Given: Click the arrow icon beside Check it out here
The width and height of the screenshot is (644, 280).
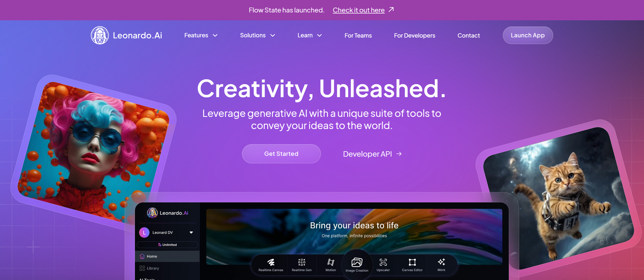Looking at the screenshot, I should pos(391,10).
